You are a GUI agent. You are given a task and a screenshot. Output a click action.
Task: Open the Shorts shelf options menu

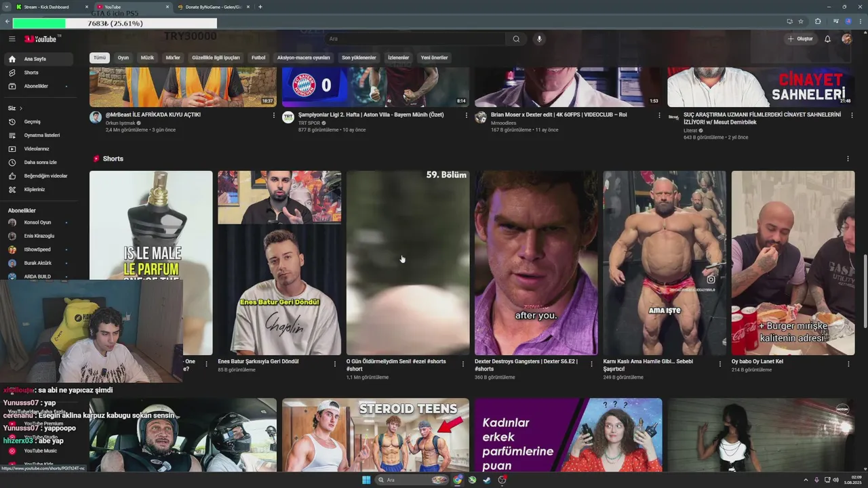[848, 159]
